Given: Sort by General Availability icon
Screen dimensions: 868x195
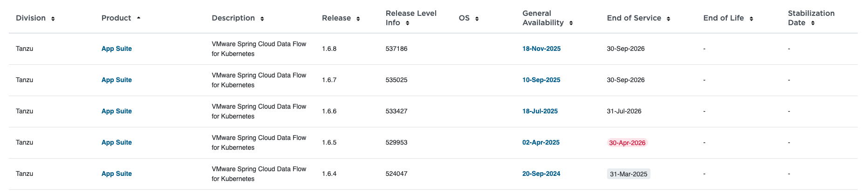Looking at the screenshot, I should [571, 23].
